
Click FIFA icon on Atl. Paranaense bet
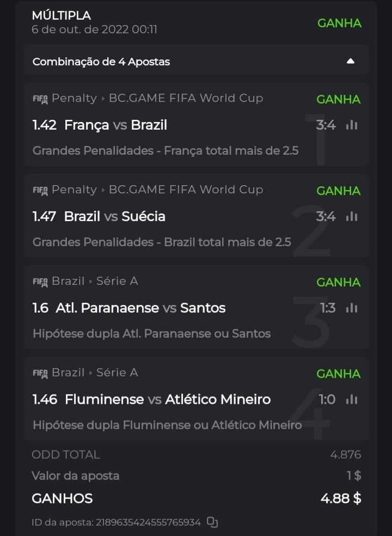click(40, 282)
